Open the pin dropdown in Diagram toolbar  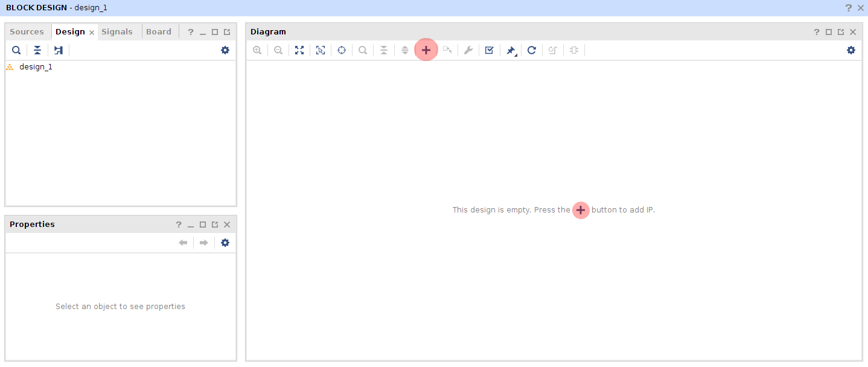[511, 51]
